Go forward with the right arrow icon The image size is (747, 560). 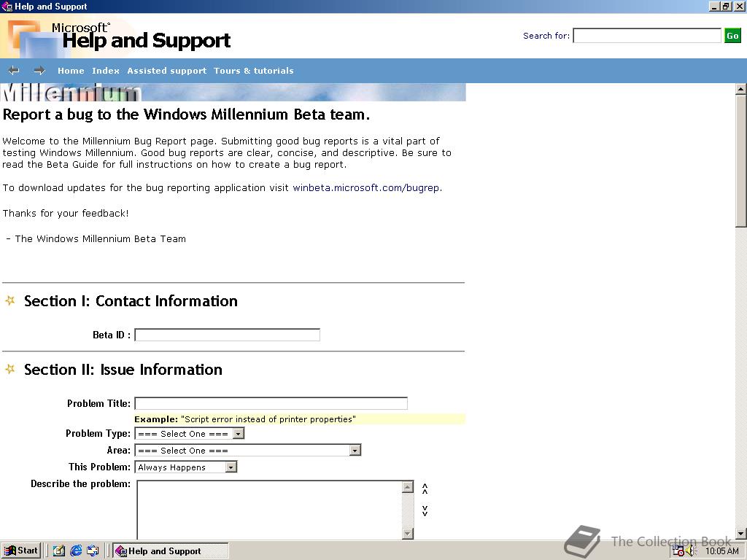point(39,71)
